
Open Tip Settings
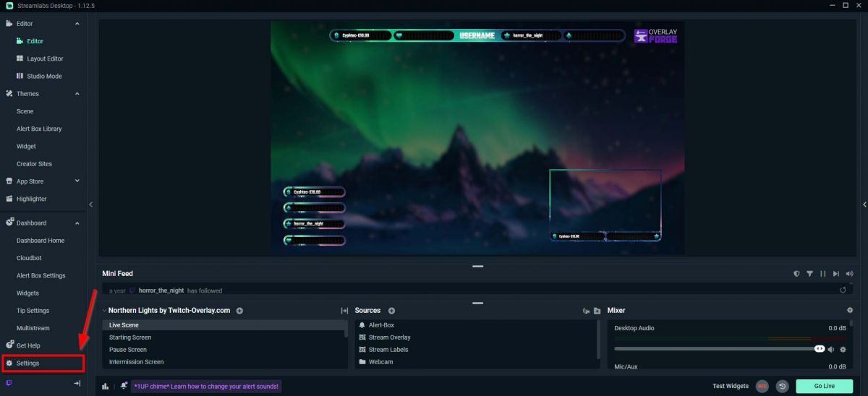pos(33,311)
